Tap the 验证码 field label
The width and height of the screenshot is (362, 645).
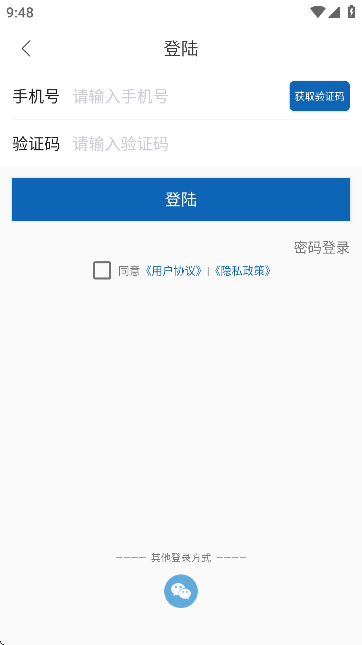[36, 144]
